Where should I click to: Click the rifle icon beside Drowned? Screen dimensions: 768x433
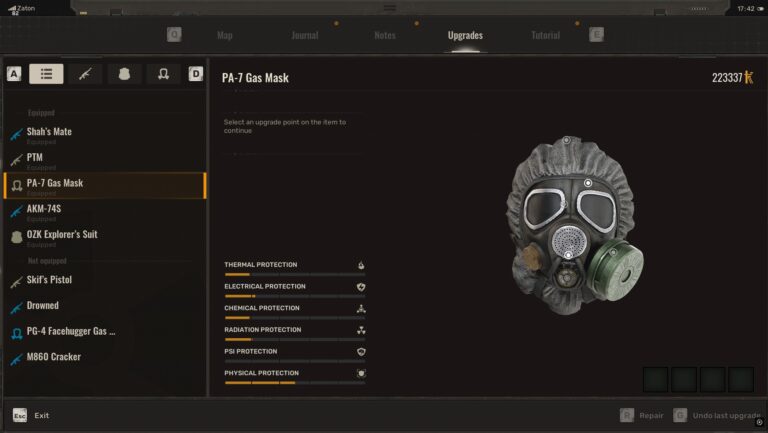point(16,308)
